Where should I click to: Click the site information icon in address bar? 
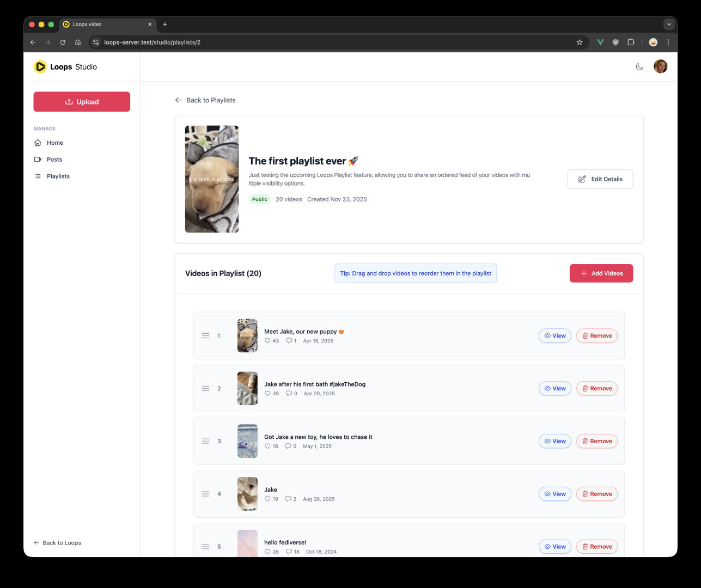[x=96, y=42]
